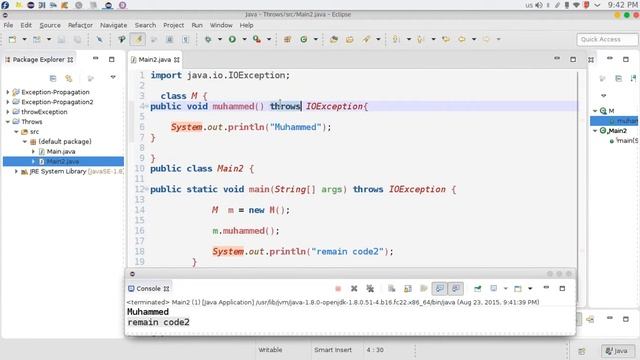
Task: Open the Source menu
Action: point(50,25)
